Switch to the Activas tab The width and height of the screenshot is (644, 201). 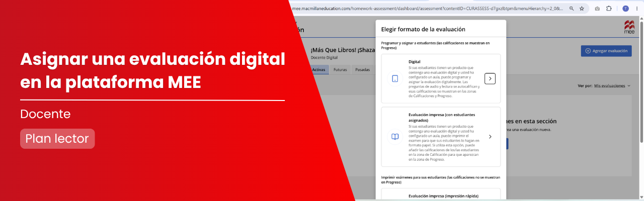(319, 70)
